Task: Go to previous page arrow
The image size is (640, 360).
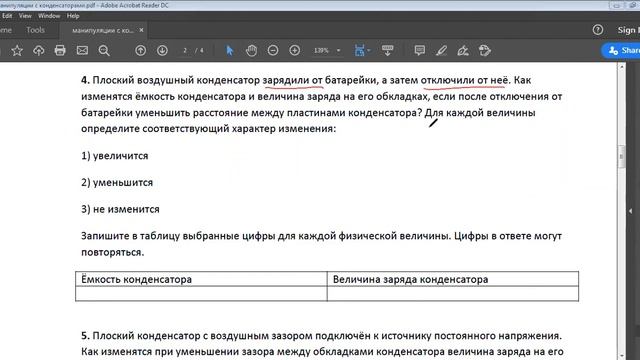Action: (x=140, y=51)
